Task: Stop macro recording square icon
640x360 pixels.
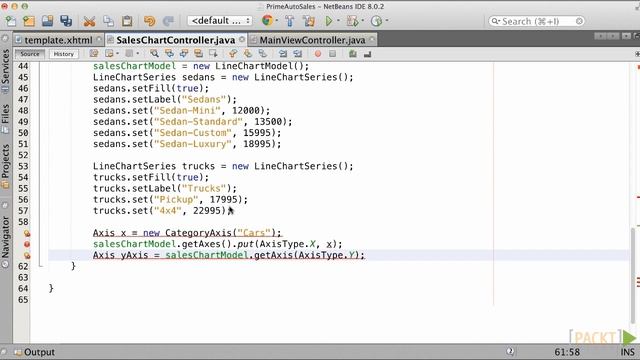Action: tap(332, 53)
